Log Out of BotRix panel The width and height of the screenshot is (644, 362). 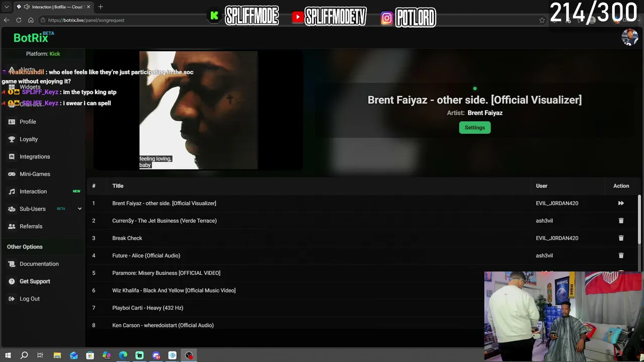coord(30,299)
